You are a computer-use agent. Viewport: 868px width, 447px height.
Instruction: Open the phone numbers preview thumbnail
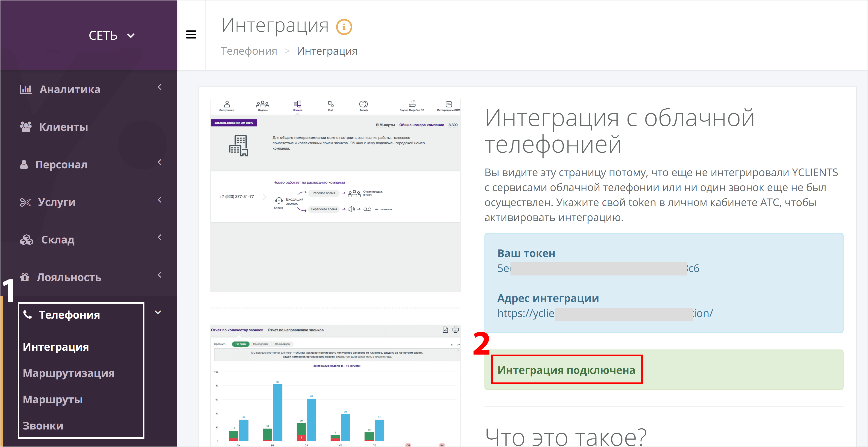pyautogui.click(x=335, y=195)
